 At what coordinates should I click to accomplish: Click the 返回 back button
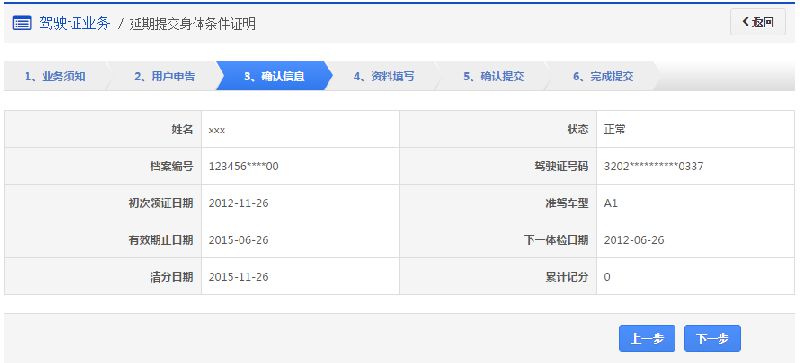(758, 22)
